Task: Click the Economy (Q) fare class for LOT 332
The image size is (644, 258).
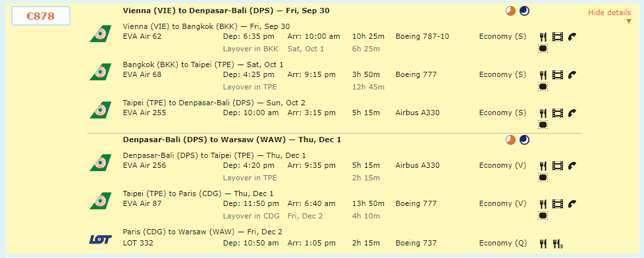Action: [x=502, y=244]
